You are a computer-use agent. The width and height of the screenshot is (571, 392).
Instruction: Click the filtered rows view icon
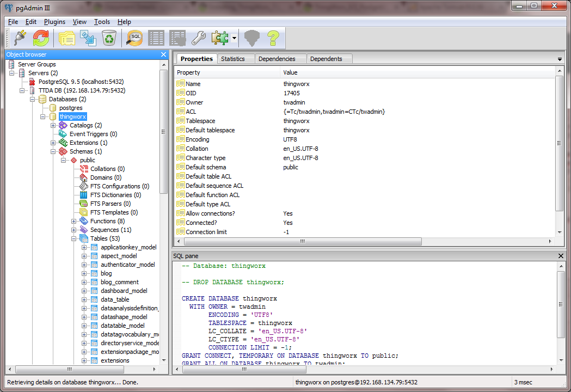(x=177, y=38)
